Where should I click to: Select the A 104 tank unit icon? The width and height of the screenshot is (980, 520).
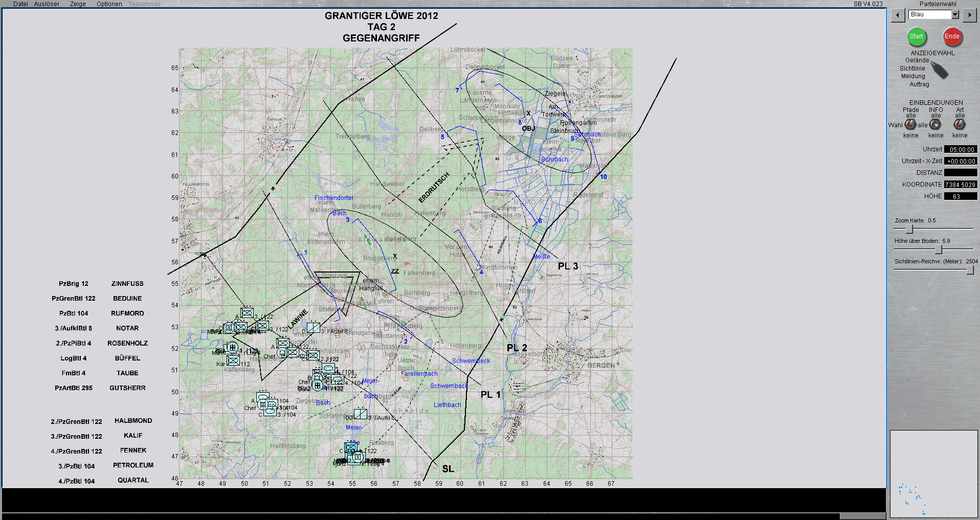263,396
